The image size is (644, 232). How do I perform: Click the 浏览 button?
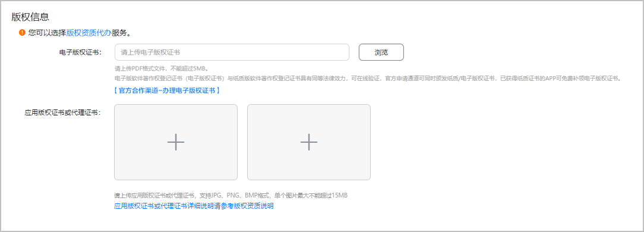(x=381, y=52)
